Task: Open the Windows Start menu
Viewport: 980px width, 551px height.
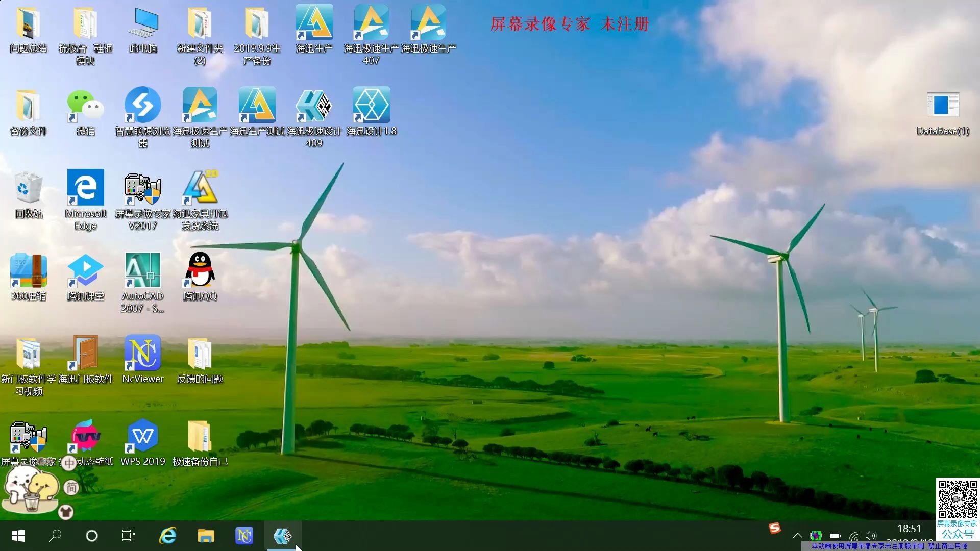Action: coord(18,536)
